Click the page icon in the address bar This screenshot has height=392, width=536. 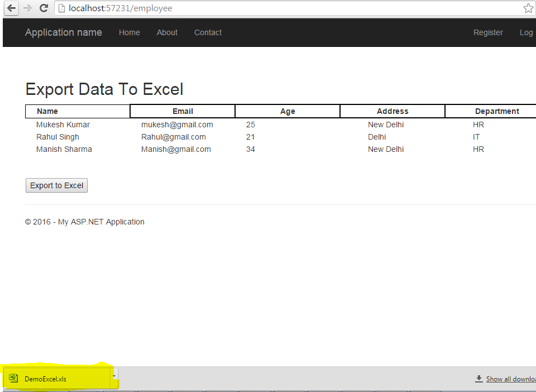pyautogui.click(x=62, y=8)
